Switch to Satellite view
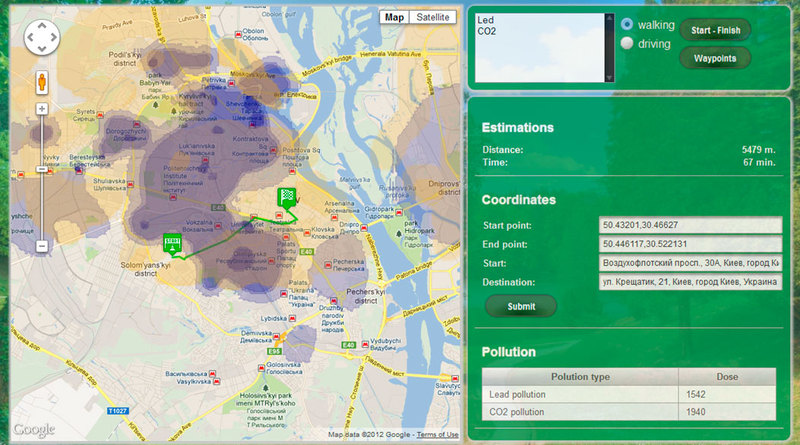800x445 pixels. click(x=433, y=17)
